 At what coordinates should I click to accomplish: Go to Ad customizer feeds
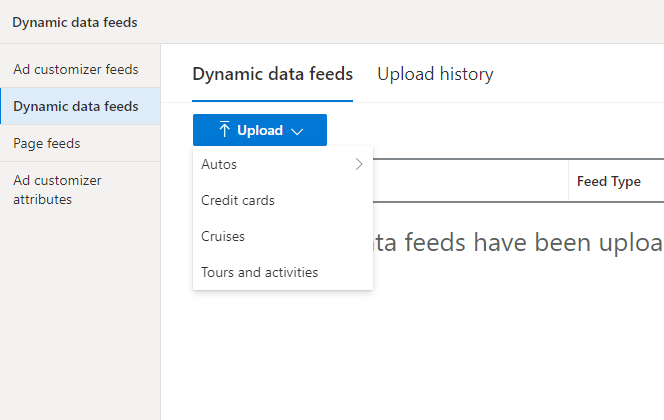click(80, 69)
